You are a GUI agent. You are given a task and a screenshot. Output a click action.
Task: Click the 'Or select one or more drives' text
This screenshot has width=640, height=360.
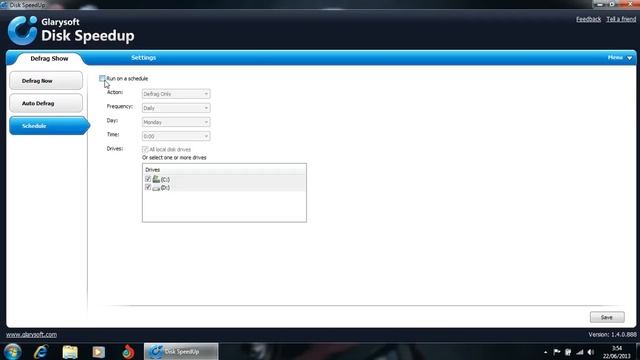(x=174, y=158)
